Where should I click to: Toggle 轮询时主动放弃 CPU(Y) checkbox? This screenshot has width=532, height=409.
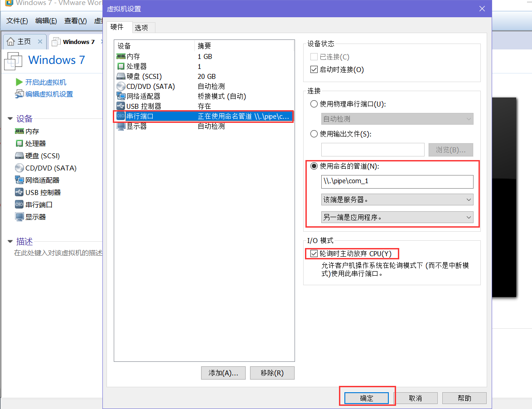tap(314, 253)
